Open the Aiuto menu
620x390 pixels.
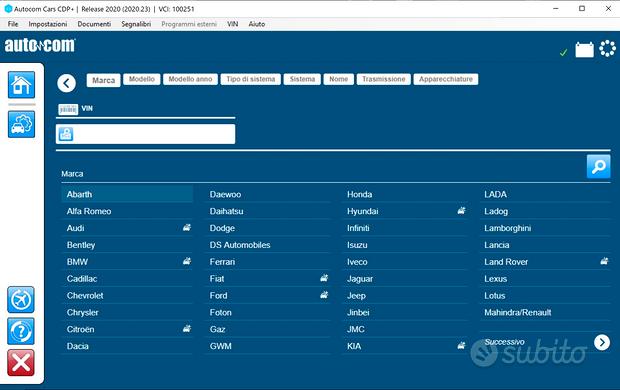coord(257,24)
